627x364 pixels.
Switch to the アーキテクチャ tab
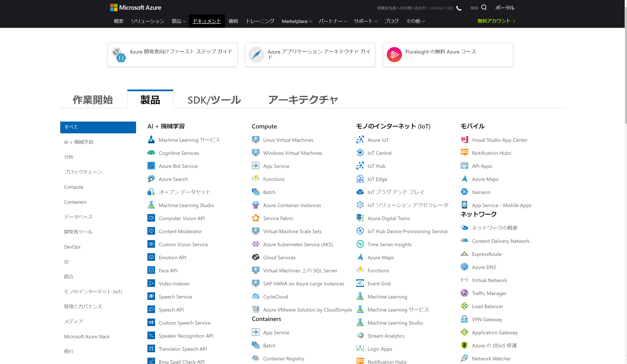point(303,100)
